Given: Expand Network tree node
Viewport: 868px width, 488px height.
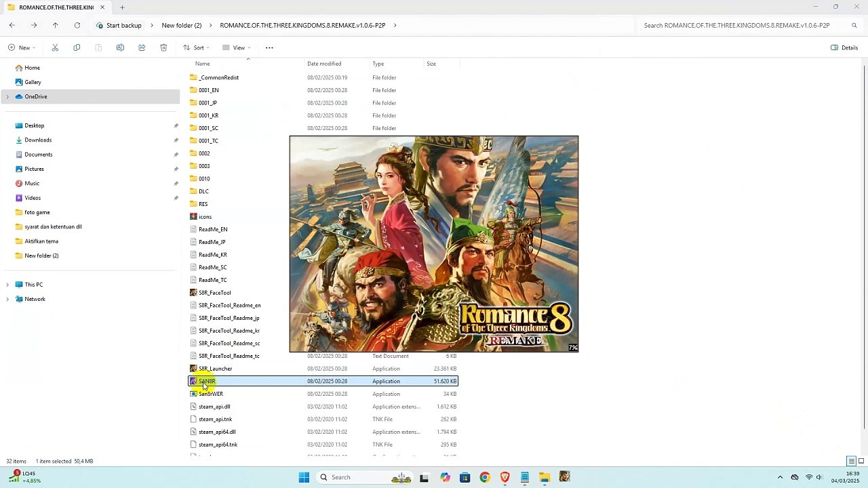Looking at the screenshot, I should 7,299.
